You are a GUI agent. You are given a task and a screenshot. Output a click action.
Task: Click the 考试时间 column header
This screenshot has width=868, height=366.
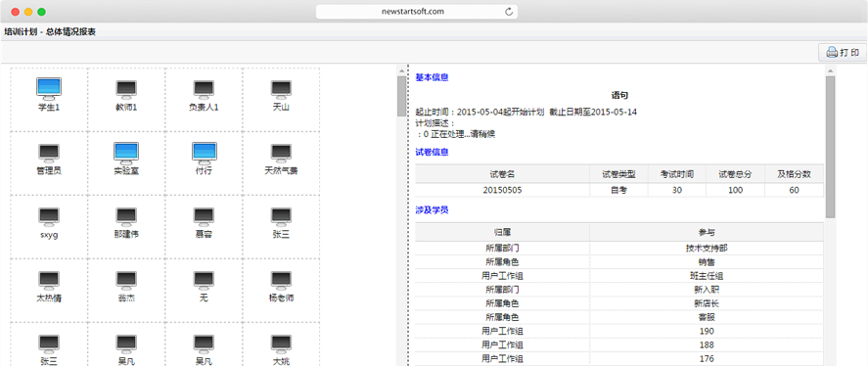coord(676,174)
